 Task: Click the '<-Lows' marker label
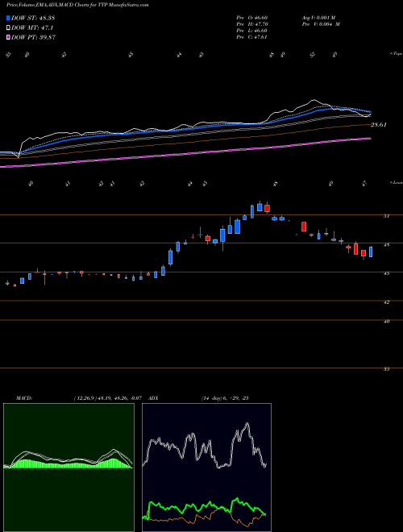[x=396, y=182]
